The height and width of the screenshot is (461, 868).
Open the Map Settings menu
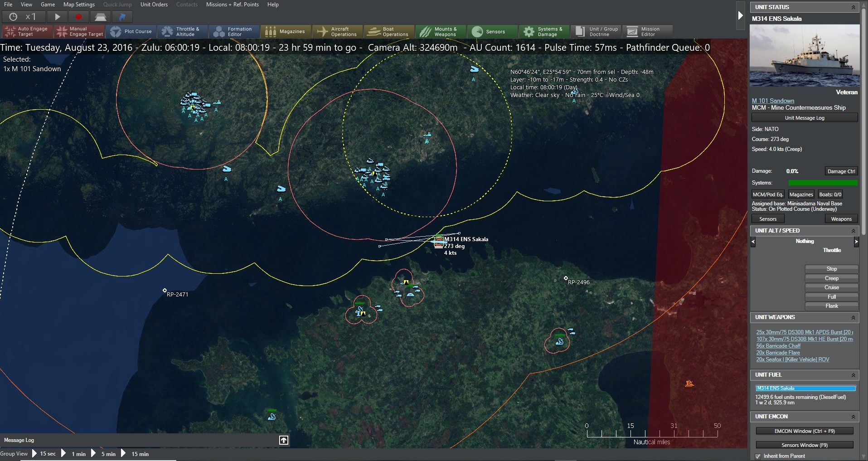coord(78,5)
